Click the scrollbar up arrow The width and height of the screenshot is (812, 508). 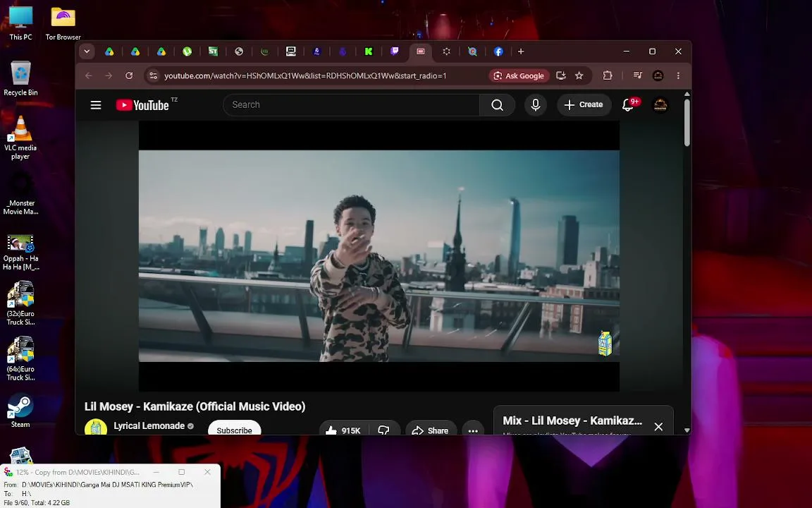(x=687, y=95)
